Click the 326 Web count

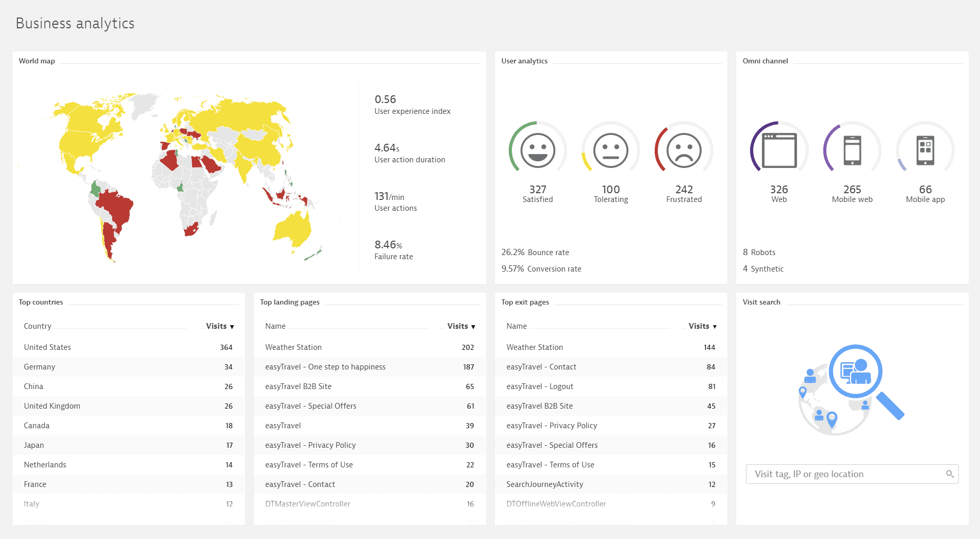(x=779, y=190)
